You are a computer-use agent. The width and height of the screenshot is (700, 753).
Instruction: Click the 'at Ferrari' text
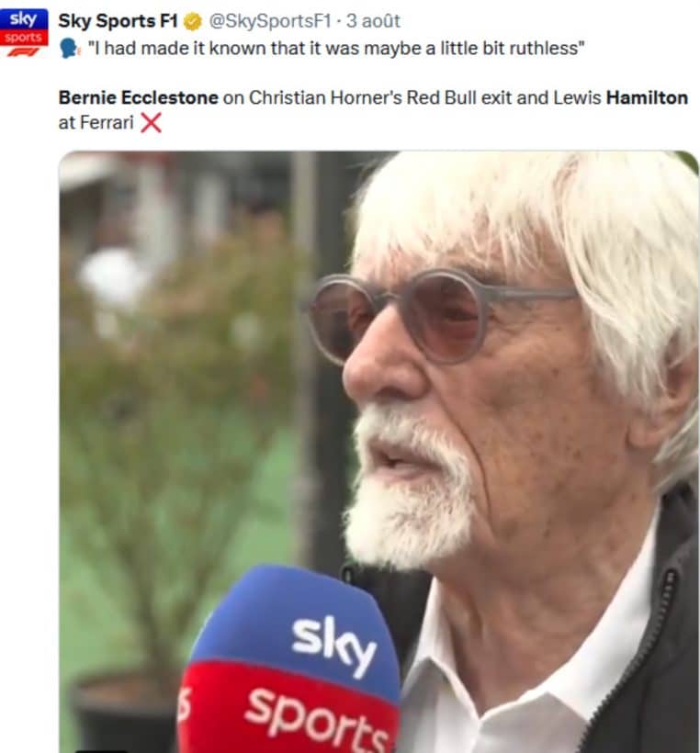tap(96, 123)
